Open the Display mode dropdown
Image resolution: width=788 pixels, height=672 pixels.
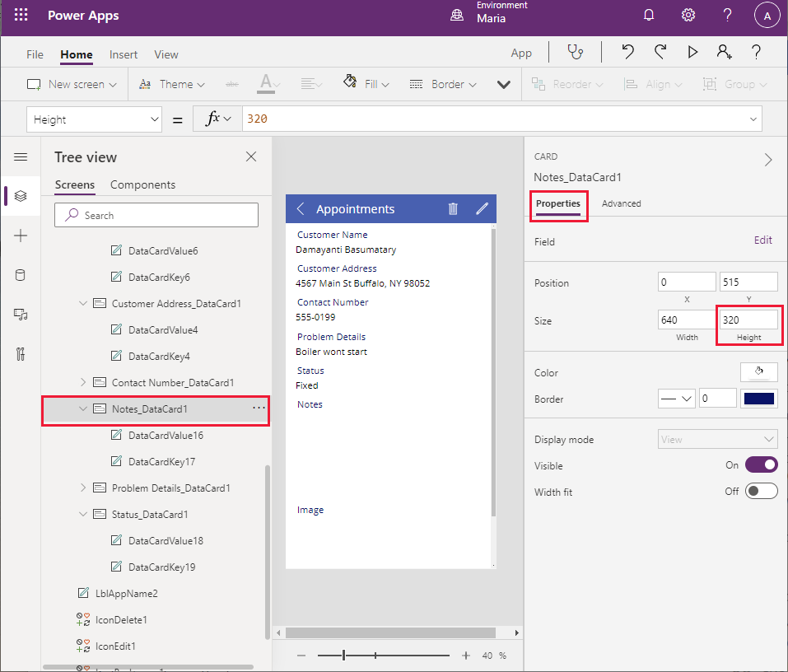(717, 440)
